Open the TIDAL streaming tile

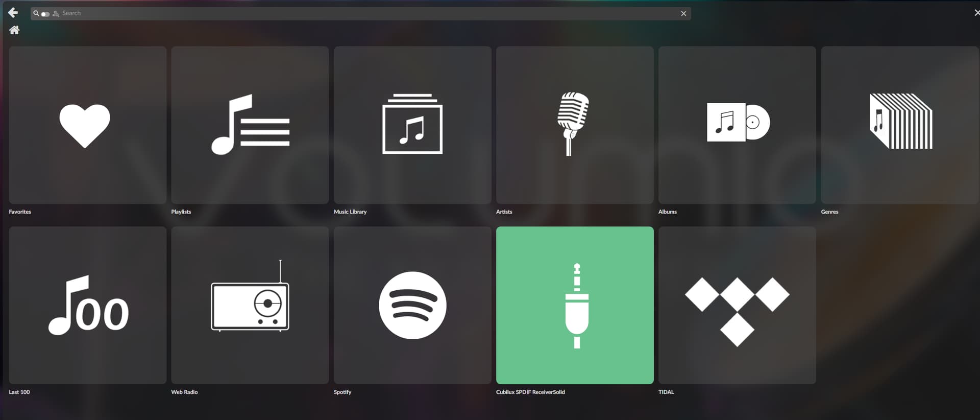(737, 305)
